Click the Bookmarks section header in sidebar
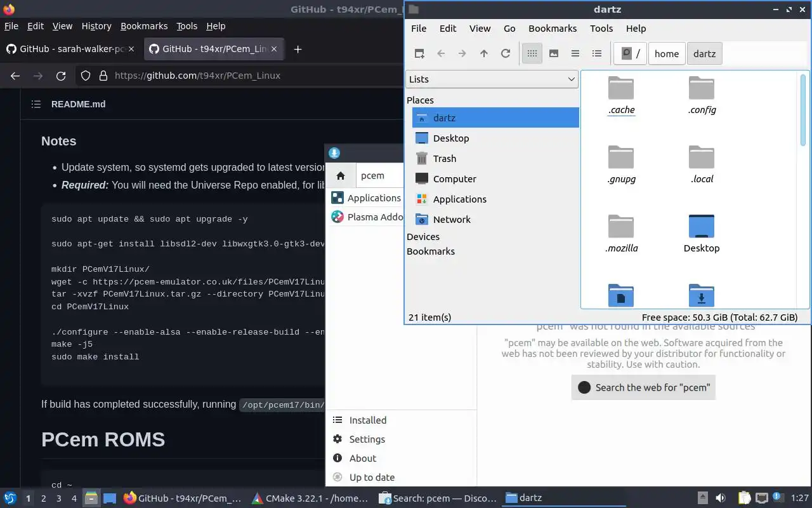The height and width of the screenshot is (508, 812). [x=431, y=251]
